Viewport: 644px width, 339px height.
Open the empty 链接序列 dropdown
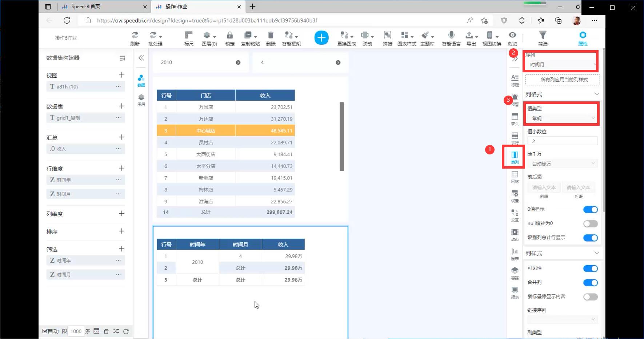click(563, 319)
